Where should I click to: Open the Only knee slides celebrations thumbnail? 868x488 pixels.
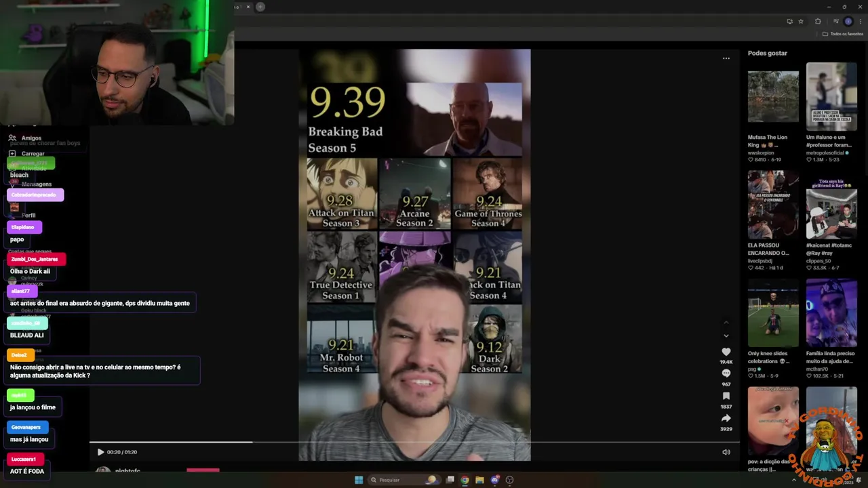pos(773,312)
